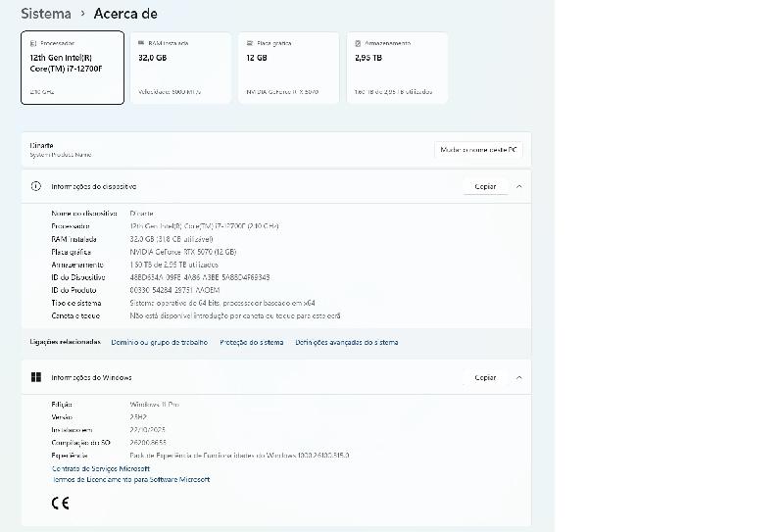Viewport: 784px width, 532px height.
Task: Select the Processador row value text
Action: (x=205, y=226)
